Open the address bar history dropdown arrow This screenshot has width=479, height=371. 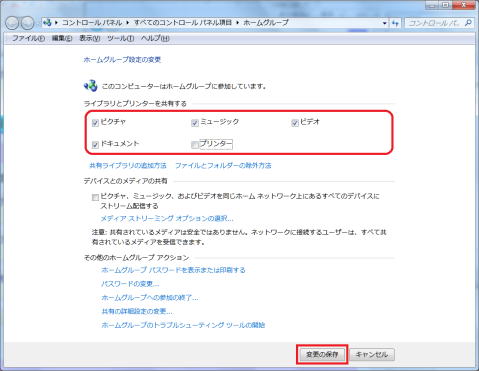(385, 23)
